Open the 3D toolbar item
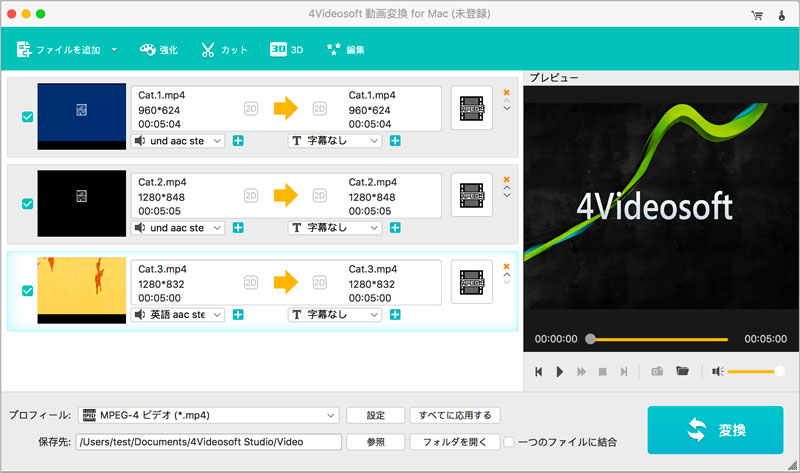The image size is (800, 473). coord(287,49)
